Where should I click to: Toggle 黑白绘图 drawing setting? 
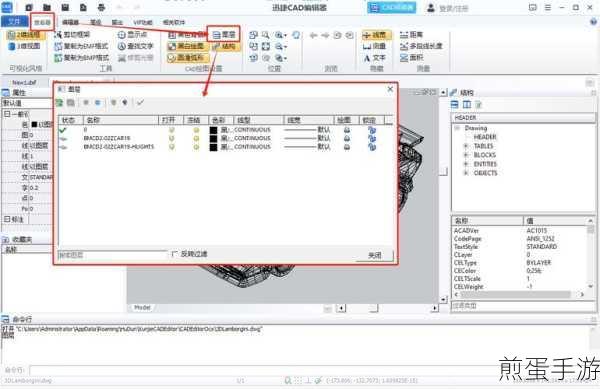188,47
